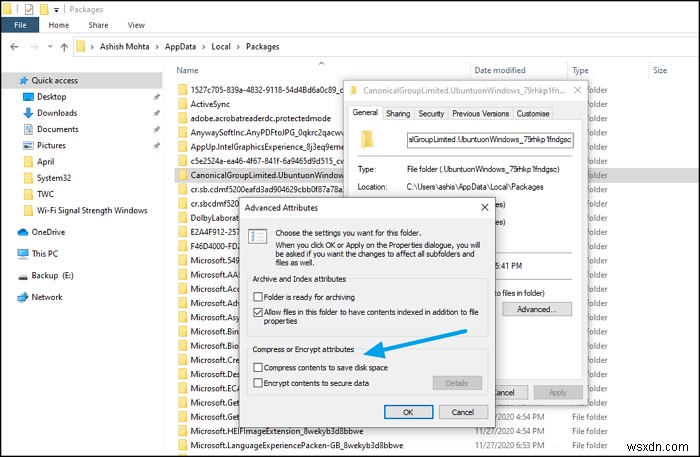Cancel the Advanced Attributes dialog
Image resolution: width=700 pixels, height=457 pixels.
[x=463, y=412]
